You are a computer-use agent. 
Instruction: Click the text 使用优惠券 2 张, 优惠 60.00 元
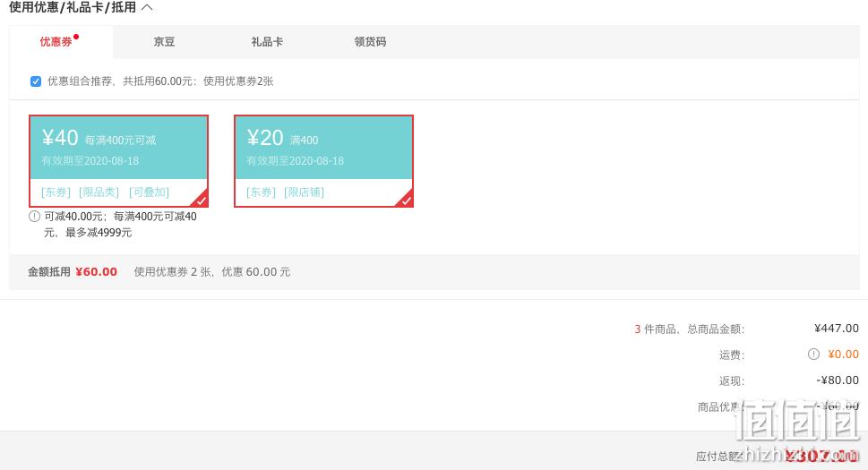(212, 271)
